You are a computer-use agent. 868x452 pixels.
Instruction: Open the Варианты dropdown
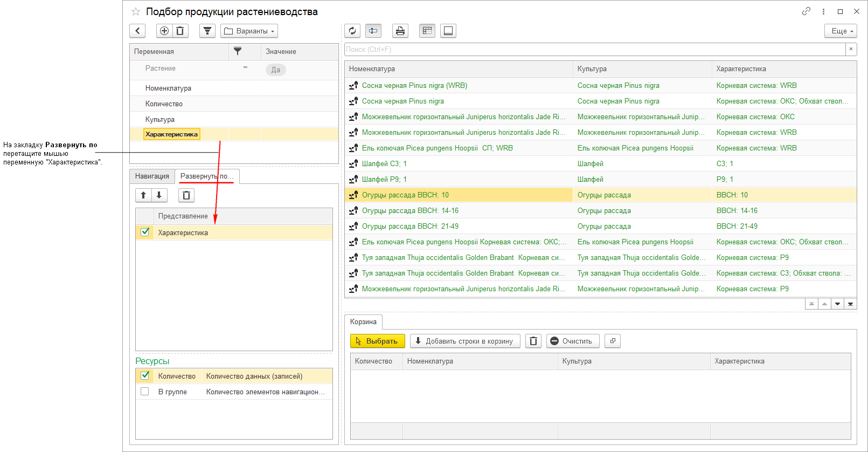pyautogui.click(x=249, y=31)
